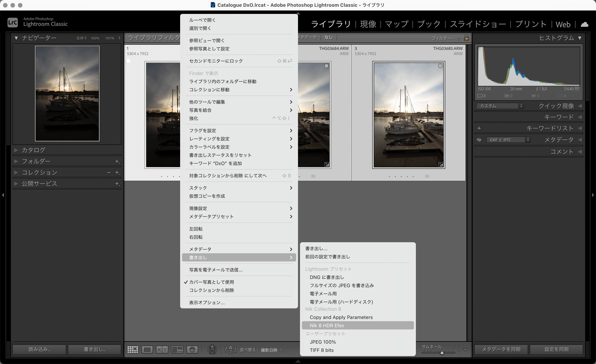Switch to the プリント module tab
Screen dimensions: 596x364
531,24
